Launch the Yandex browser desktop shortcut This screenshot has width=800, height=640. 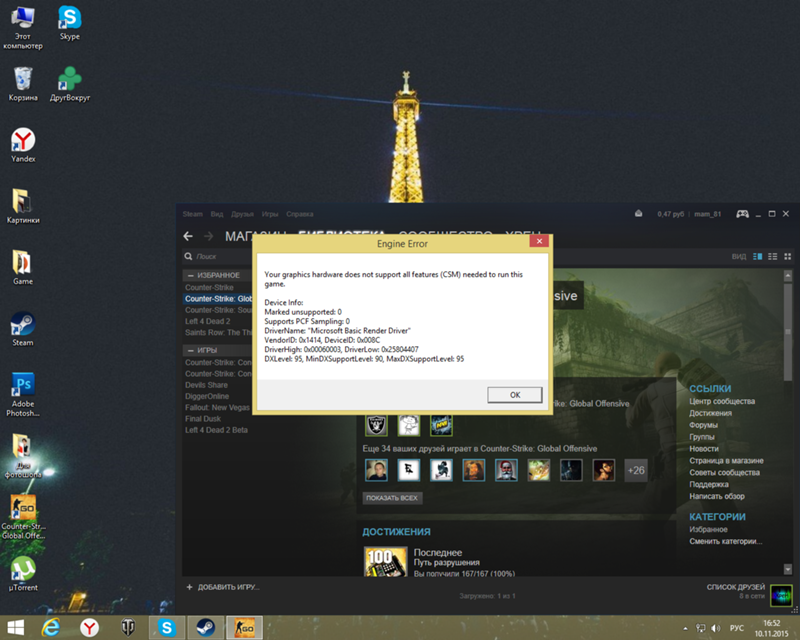coord(23,145)
